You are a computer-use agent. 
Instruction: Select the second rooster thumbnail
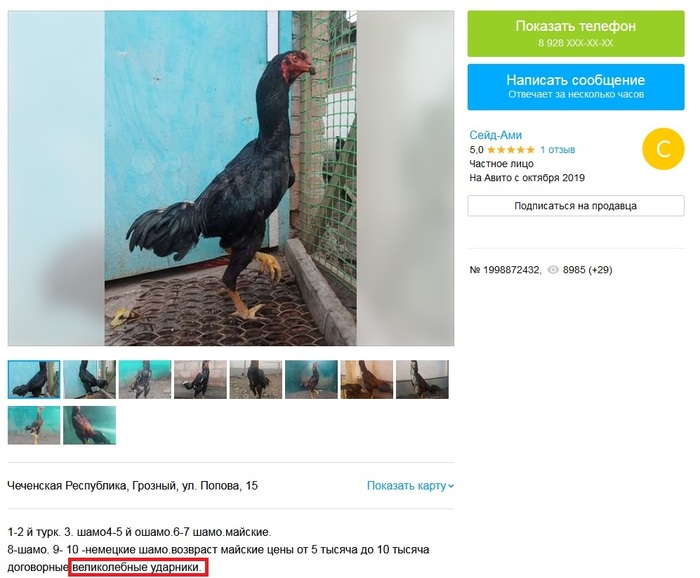click(x=89, y=379)
